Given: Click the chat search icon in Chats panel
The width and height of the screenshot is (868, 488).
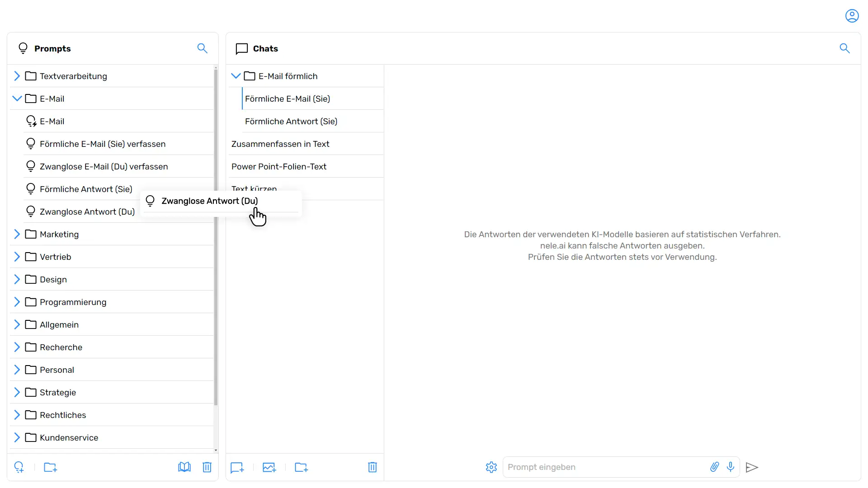Looking at the screenshot, I should pyautogui.click(x=845, y=48).
